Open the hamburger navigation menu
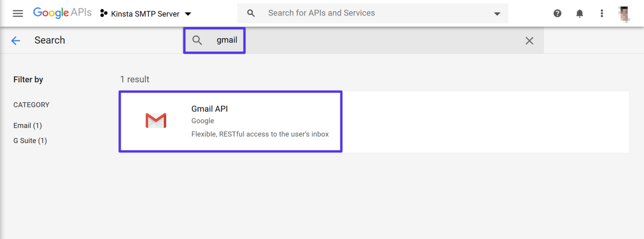 click(x=18, y=13)
